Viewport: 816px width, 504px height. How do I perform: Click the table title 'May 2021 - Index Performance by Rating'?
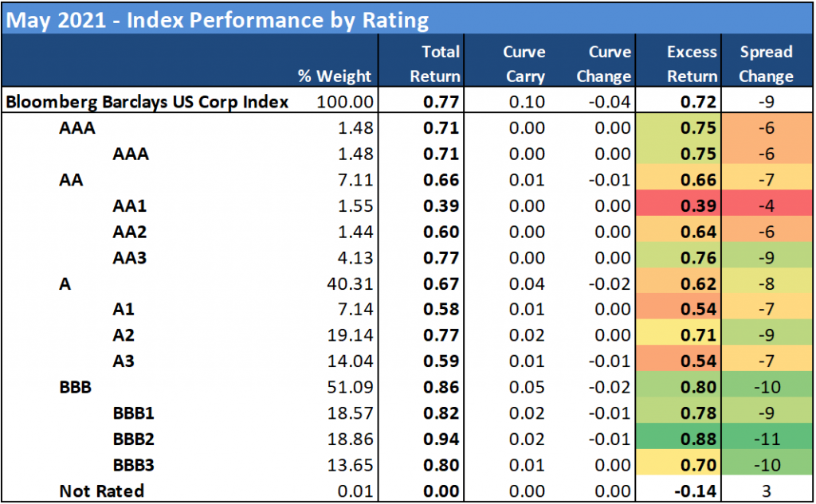point(217,19)
